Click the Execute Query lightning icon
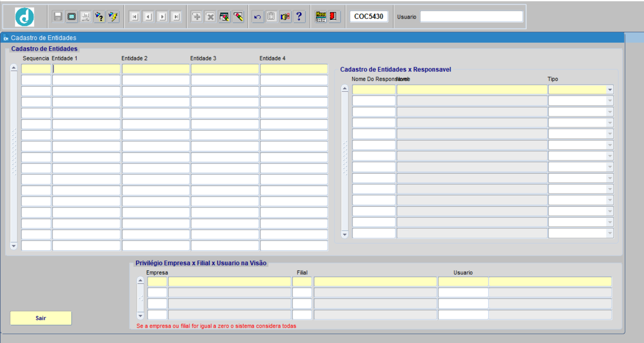The image size is (644, 343). pos(113,17)
